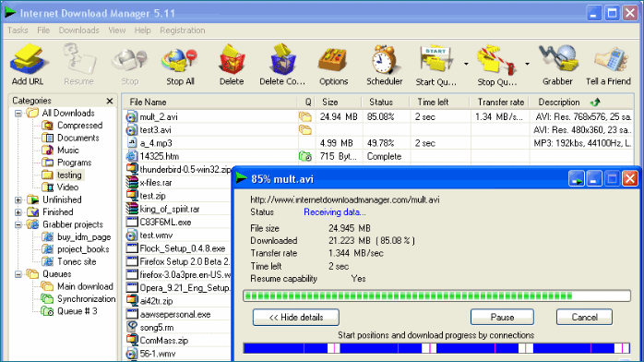Click the queue icon in mult_2.avi row
Viewport: 644px width, 362px height.
305,117
